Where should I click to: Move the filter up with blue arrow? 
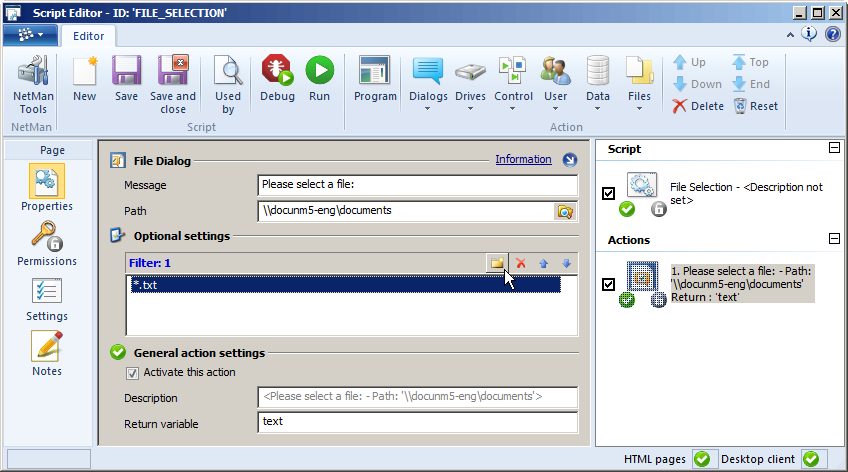(544, 263)
